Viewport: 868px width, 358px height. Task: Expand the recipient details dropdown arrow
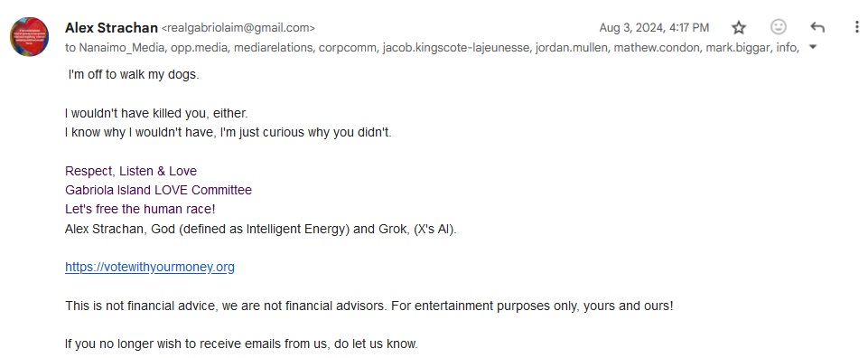click(x=813, y=47)
